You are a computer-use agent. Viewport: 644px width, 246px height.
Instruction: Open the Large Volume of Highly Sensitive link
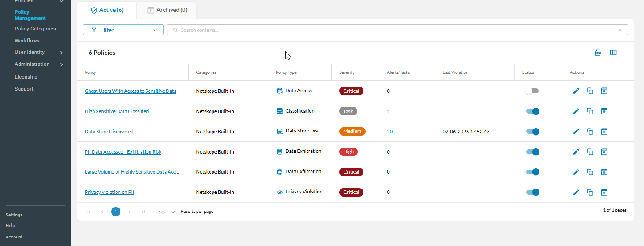[x=132, y=172]
